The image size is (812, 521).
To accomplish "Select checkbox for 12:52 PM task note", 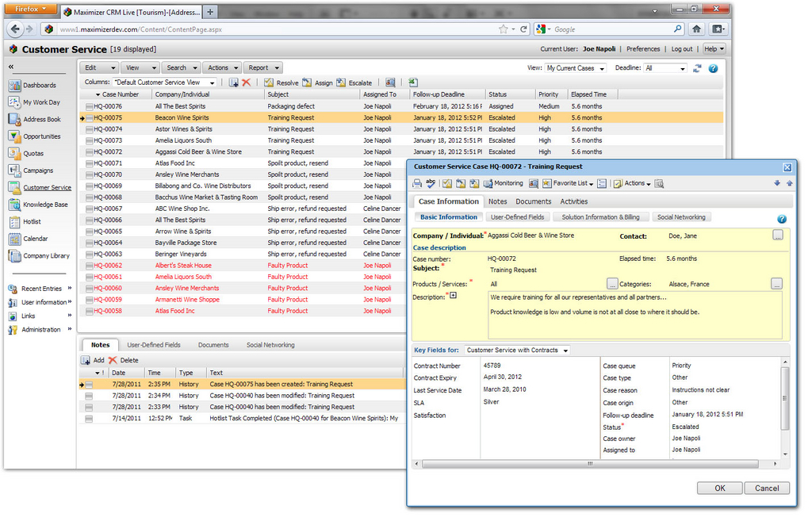I will pos(89,419).
